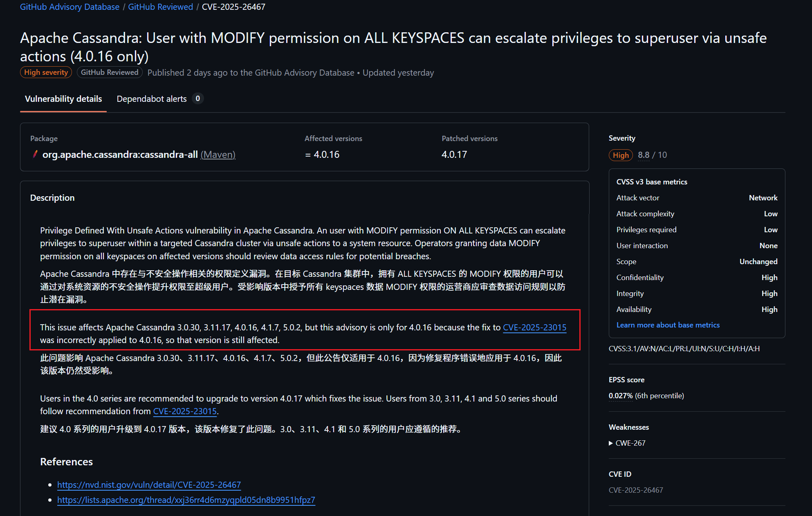
Task: Click the GitHub Reviewed badge
Action: [x=110, y=72]
